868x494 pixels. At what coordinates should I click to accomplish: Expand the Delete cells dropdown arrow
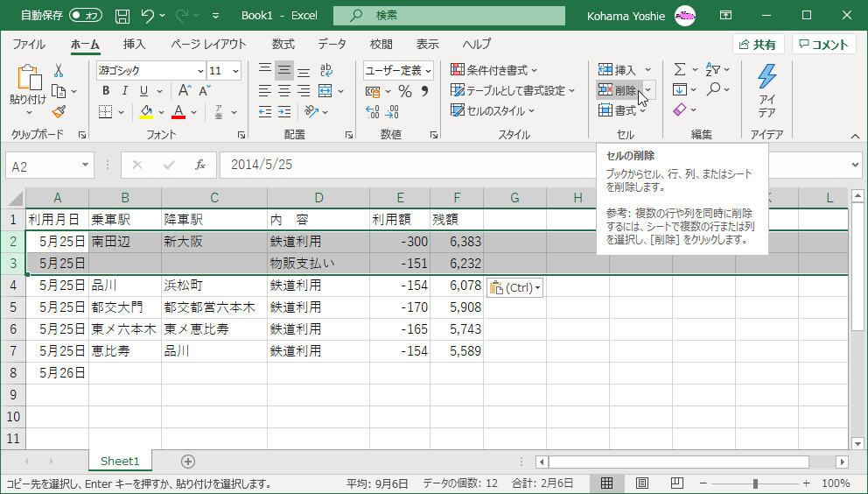click(x=648, y=90)
